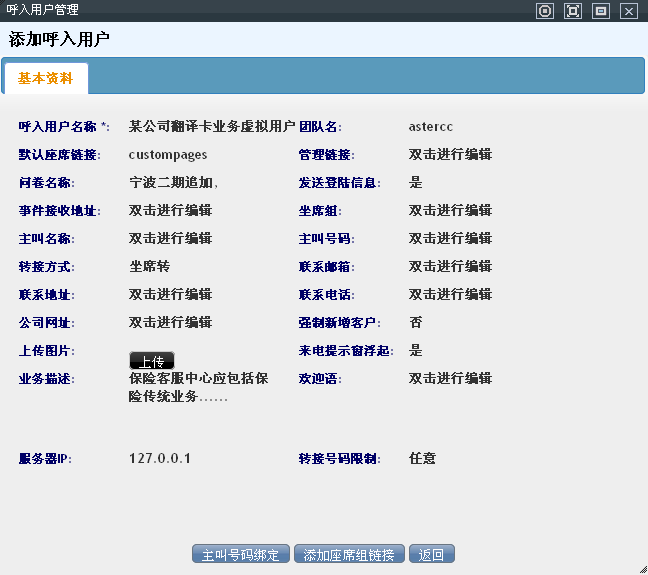
Task: Click the first window control icon in title bar
Action: 545,11
